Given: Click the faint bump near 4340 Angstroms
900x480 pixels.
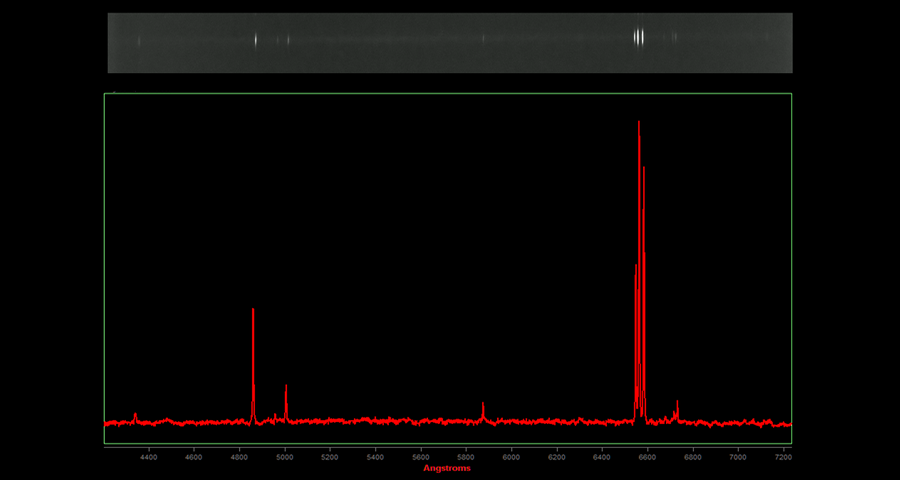Looking at the screenshot, I should pyautogui.click(x=135, y=415).
